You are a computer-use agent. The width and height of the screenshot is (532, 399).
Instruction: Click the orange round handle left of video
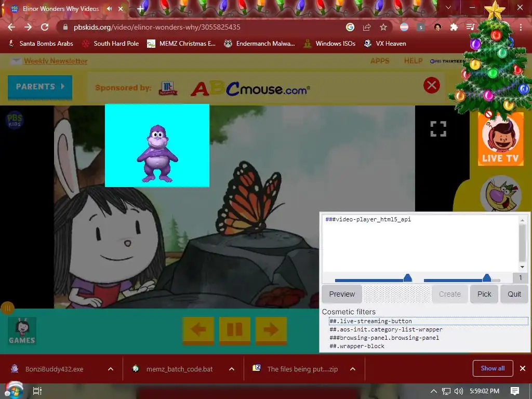click(x=7, y=308)
